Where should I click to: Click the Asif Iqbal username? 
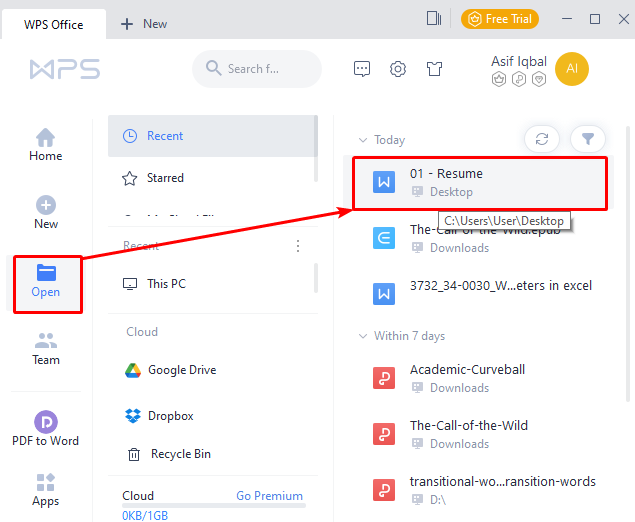click(x=519, y=62)
